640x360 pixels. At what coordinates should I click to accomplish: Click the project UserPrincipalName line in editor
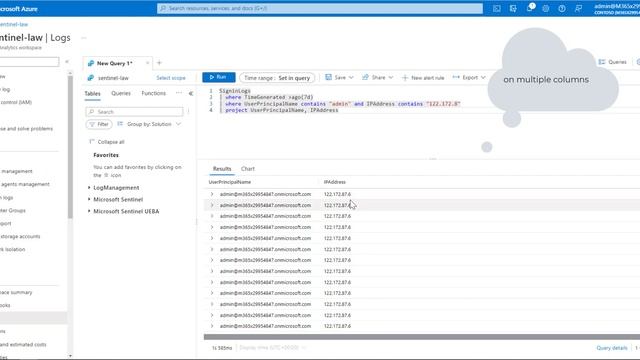pos(282,110)
